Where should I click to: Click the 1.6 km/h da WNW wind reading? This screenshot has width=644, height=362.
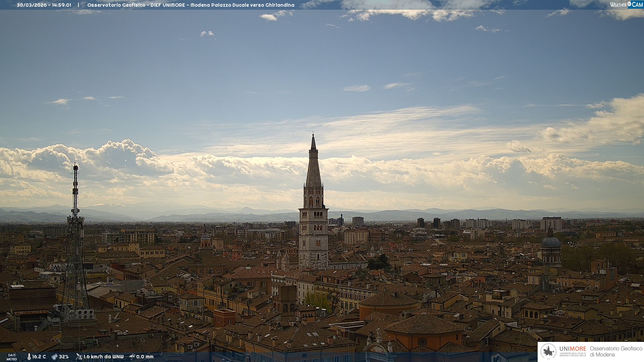pyautogui.click(x=103, y=357)
